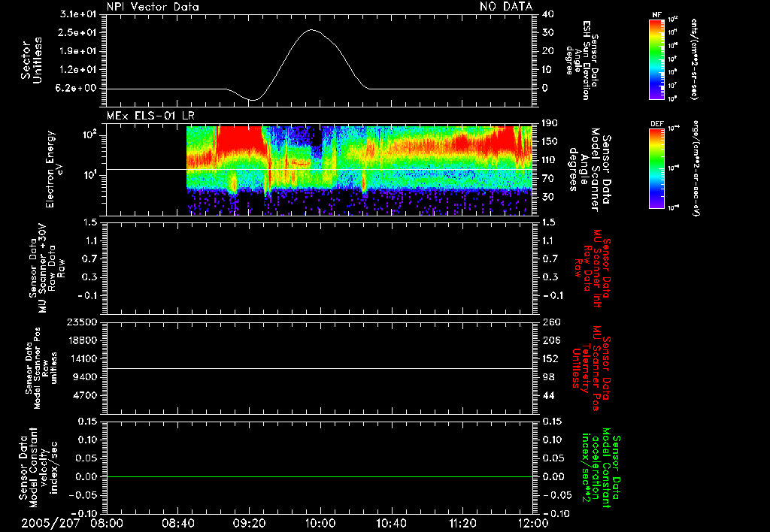Screen dimensions: 770x532
Task: Click the 11:20 time axis label
Action: pos(462,524)
